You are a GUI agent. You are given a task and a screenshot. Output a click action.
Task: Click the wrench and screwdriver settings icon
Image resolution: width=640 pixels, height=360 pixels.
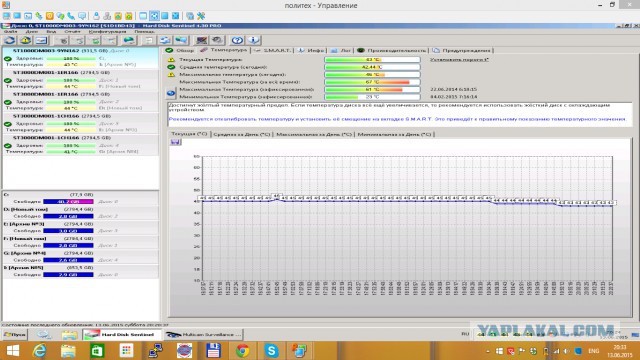coord(201,16)
